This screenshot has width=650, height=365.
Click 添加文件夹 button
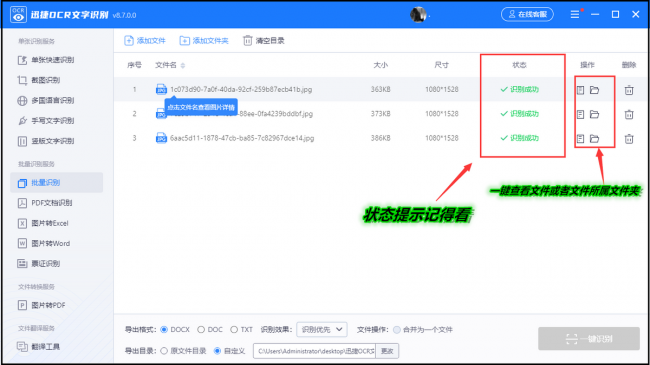(x=204, y=41)
